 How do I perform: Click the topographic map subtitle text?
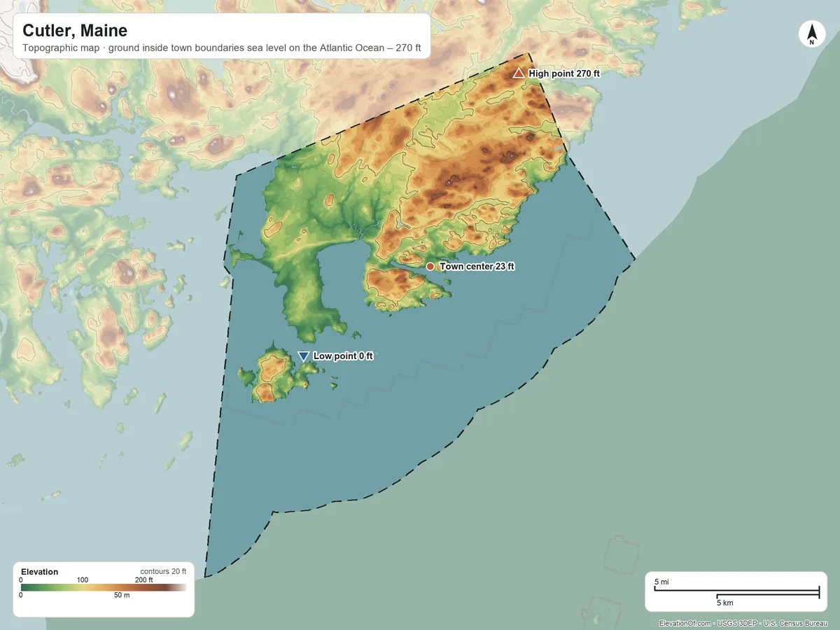point(221,50)
